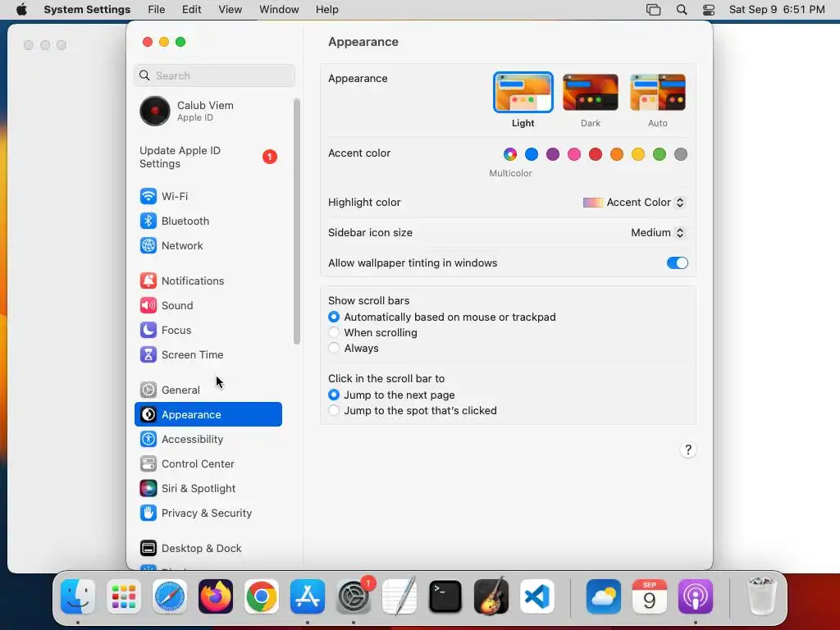Open Update Apple ID Settings
The height and width of the screenshot is (630, 840).
(208, 157)
